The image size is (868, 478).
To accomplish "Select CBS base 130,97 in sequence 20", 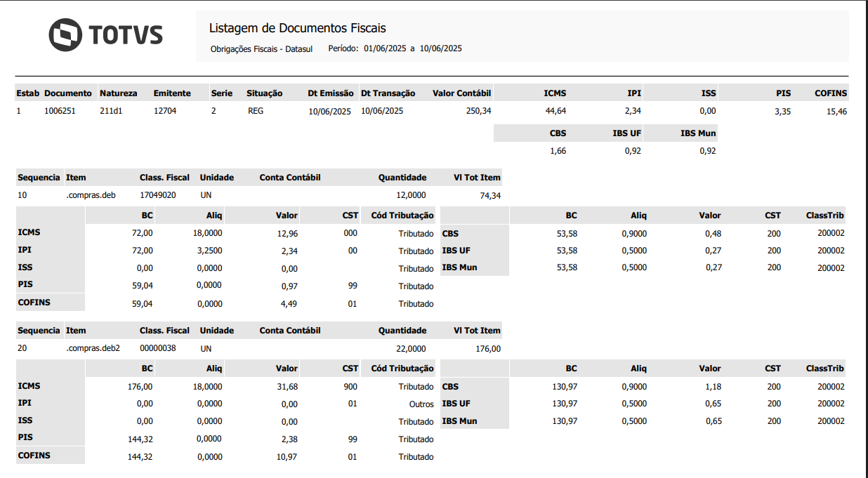I will click(x=565, y=387).
